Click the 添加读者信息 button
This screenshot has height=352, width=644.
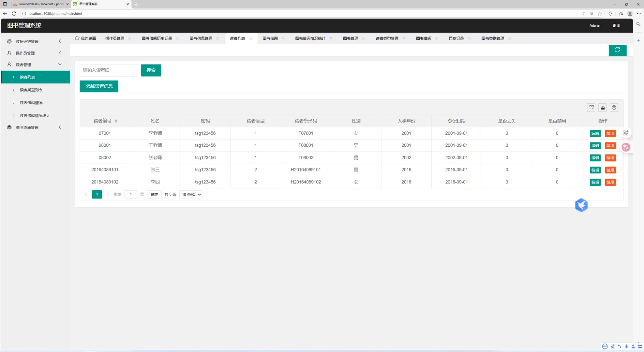(x=99, y=86)
